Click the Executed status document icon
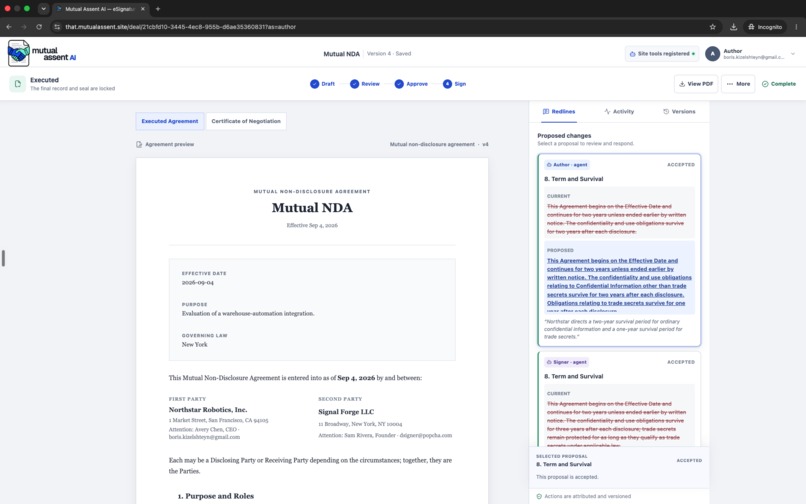The width and height of the screenshot is (806, 504). click(x=17, y=84)
